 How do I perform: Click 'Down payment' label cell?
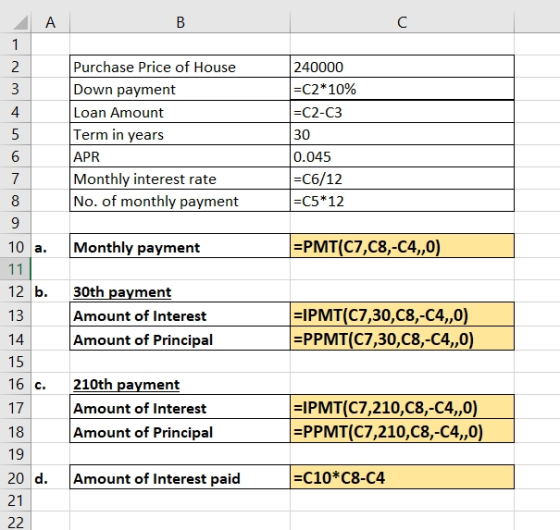coord(180,89)
